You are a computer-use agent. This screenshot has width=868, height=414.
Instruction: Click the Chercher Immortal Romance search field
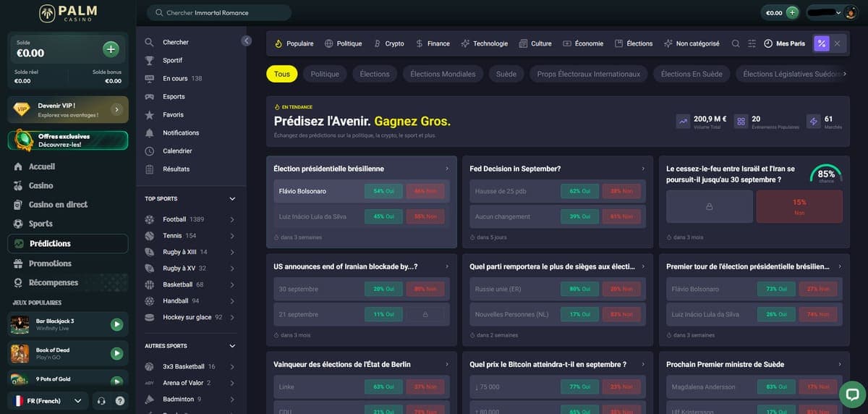click(x=219, y=12)
